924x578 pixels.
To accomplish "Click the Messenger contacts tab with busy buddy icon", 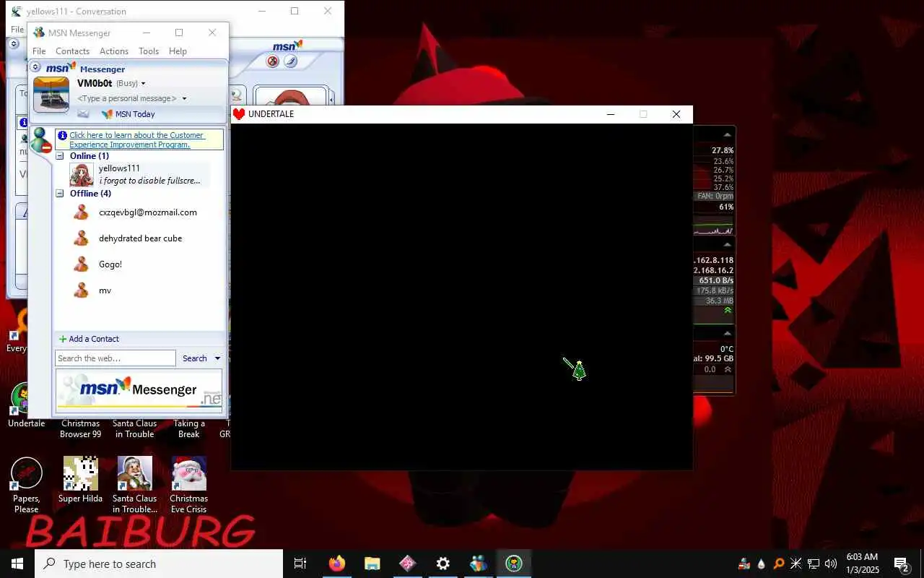I will (x=40, y=141).
